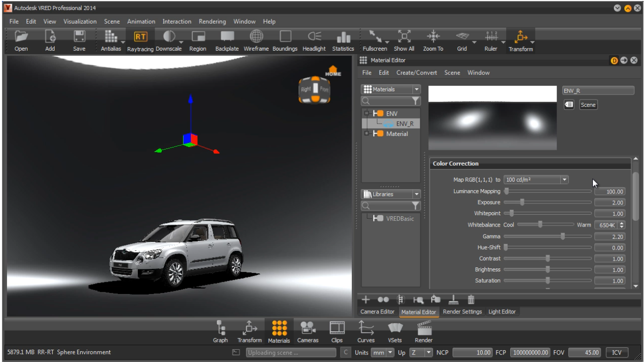Save the scene using Save icon
This screenshot has width=644, height=362.
click(79, 40)
